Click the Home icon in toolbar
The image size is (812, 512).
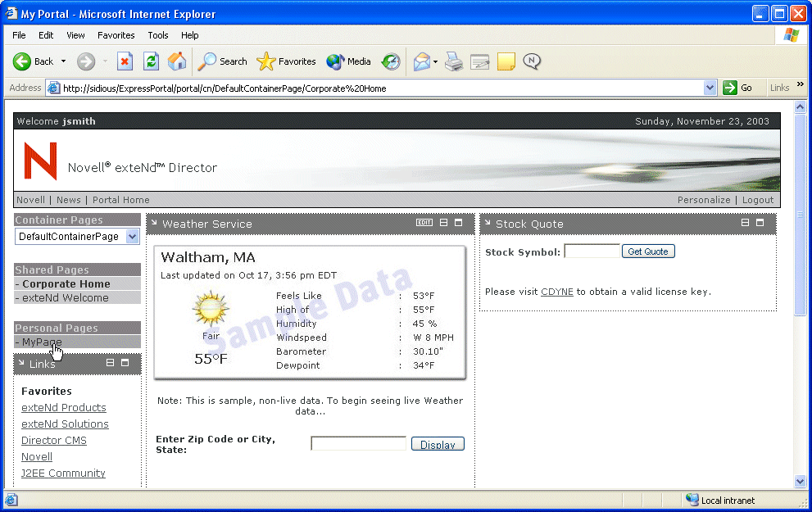coord(177,61)
